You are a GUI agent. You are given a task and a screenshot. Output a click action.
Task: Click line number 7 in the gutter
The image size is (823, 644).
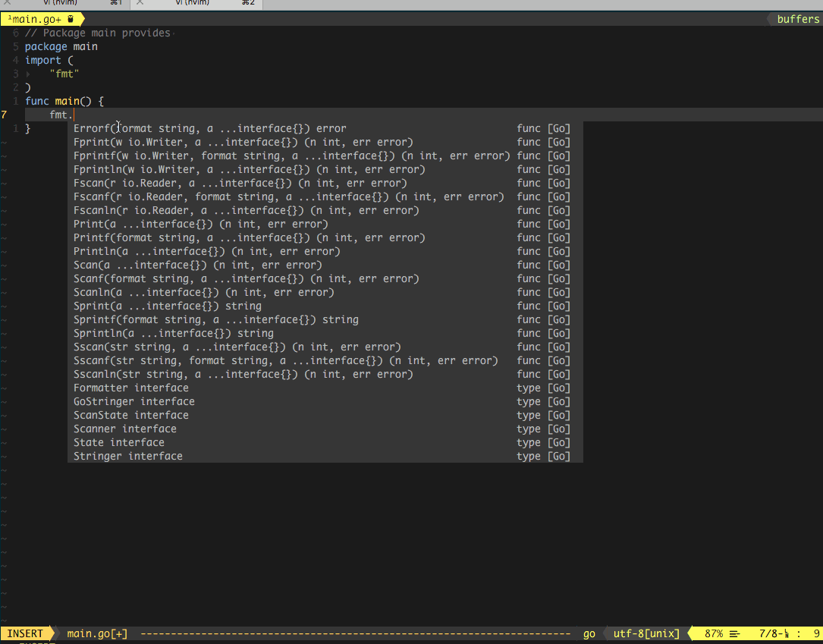coord(5,115)
